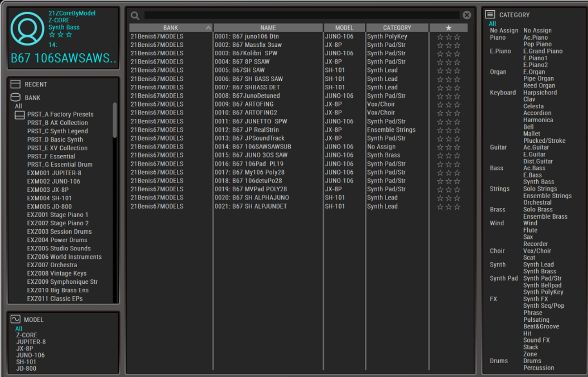588x377 pixels.
Task: Click star rating for 0017: B67 My106 Poly28
Action: click(449, 172)
